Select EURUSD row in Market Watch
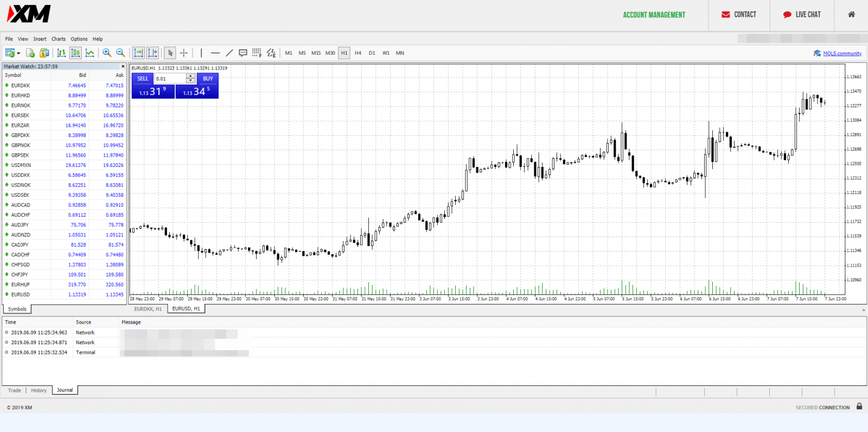 pyautogui.click(x=64, y=294)
